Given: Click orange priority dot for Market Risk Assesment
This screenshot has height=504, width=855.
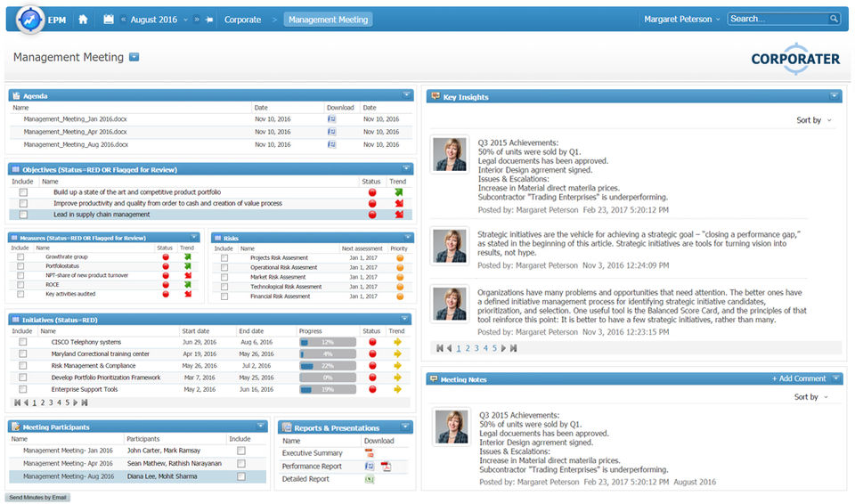Looking at the screenshot, I should [x=400, y=277].
